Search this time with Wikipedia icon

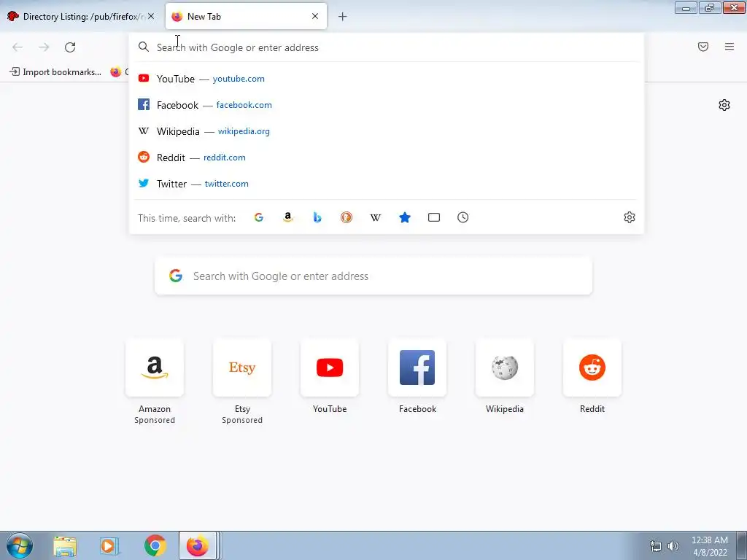(376, 217)
